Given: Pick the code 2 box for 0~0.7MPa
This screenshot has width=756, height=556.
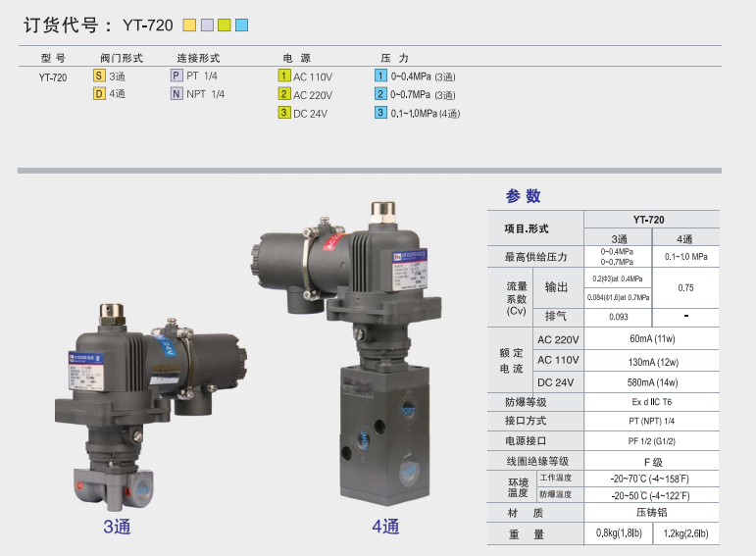Looking at the screenshot, I should pyautogui.click(x=380, y=94).
